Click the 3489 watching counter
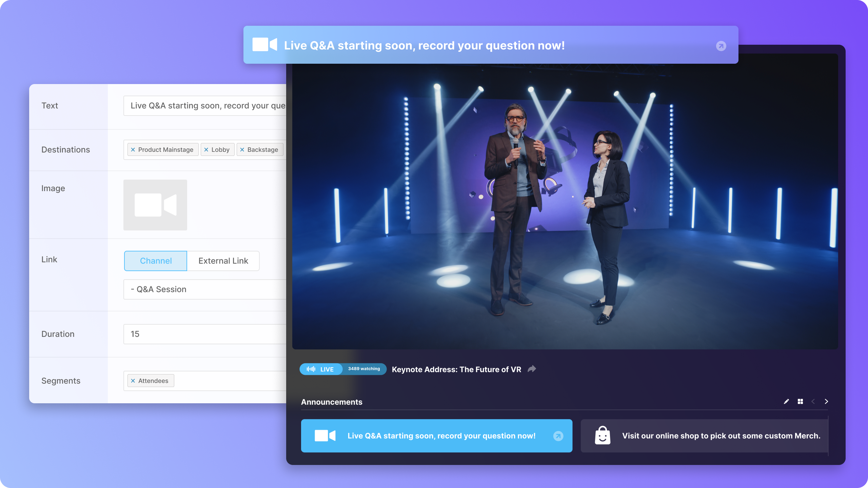Viewport: 868px width, 488px height. point(364,369)
